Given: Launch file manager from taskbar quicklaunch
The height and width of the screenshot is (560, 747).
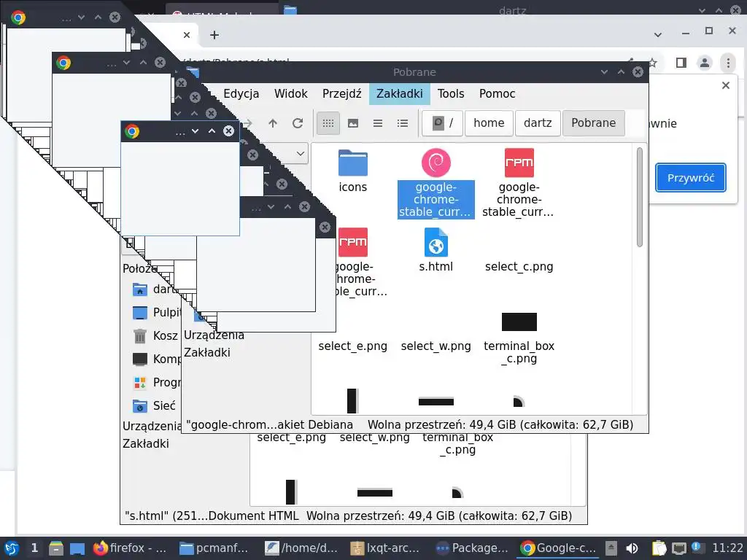Looking at the screenshot, I should [x=55, y=548].
